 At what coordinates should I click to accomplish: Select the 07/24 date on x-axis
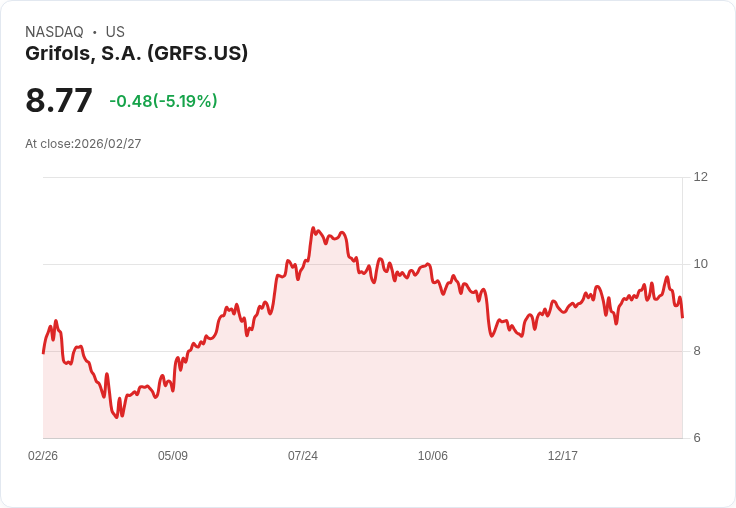tap(303, 456)
